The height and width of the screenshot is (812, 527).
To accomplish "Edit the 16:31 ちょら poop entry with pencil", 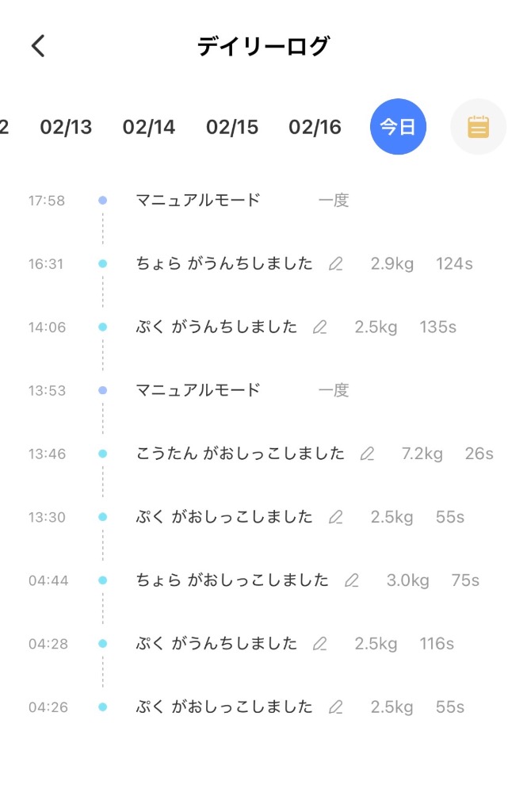I will tap(334, 264).
